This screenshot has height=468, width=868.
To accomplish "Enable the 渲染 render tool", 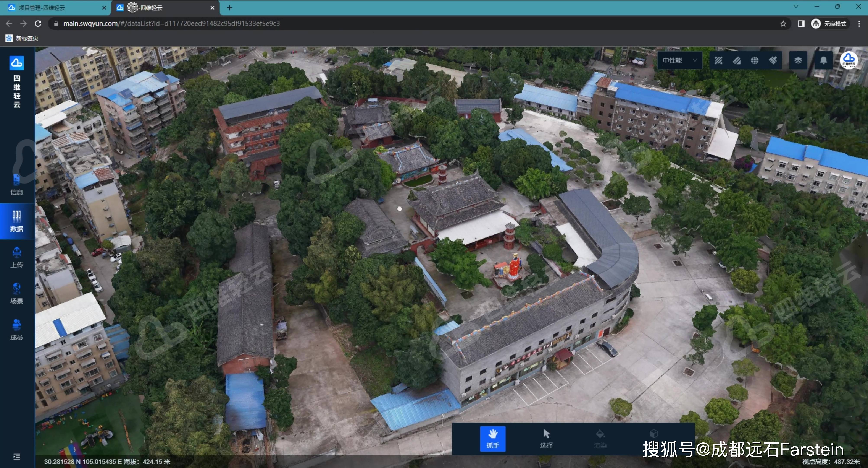I will click(x=600, y=438).
